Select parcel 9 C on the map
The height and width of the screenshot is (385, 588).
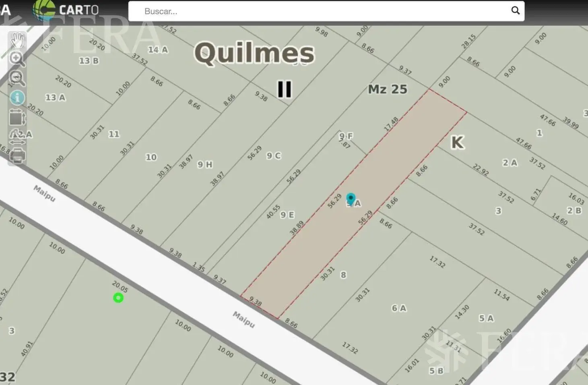274,156
